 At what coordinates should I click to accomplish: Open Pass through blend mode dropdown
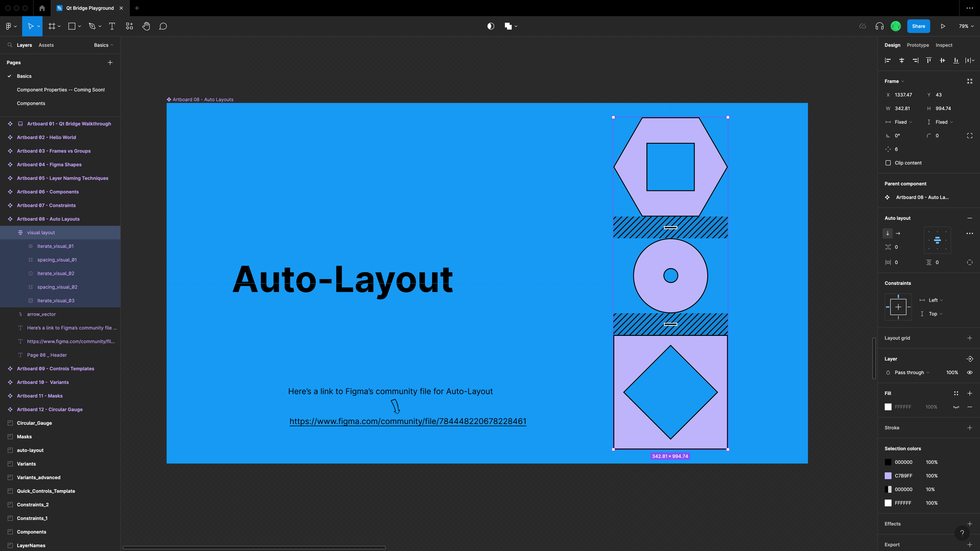[912, 372]
